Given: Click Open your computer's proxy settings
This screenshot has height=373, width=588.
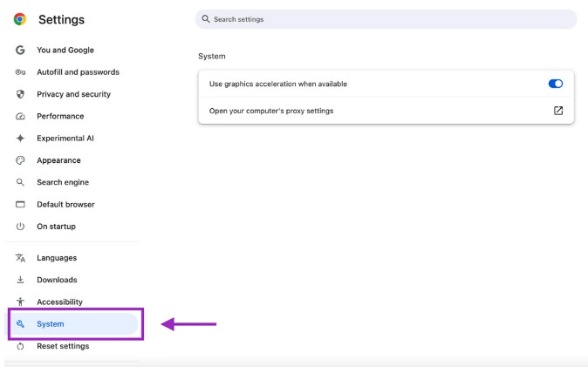Looking at the screenshot, I should [386, 111].
